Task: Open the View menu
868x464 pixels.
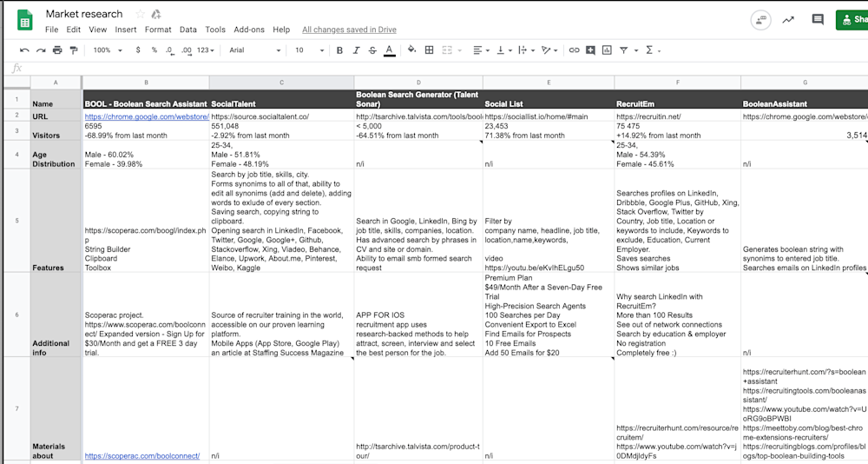Action: (x=97, y=30)
